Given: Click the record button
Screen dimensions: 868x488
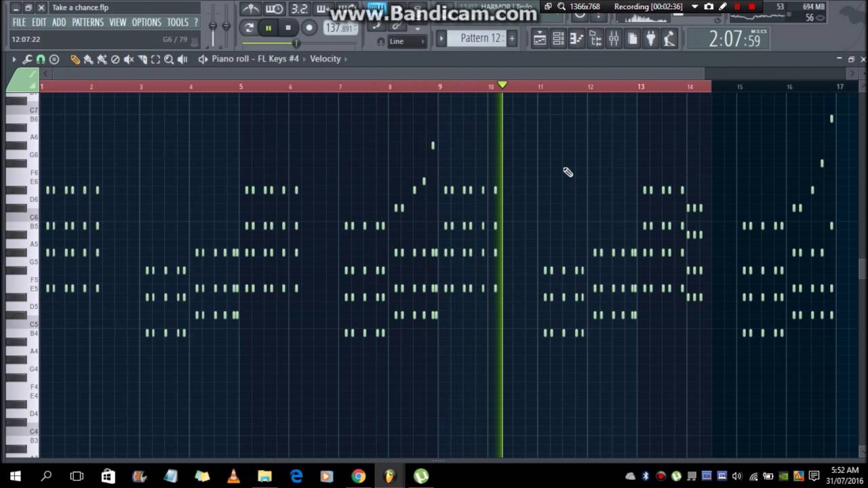Looking at the screenshot, I should pos(309,28).
